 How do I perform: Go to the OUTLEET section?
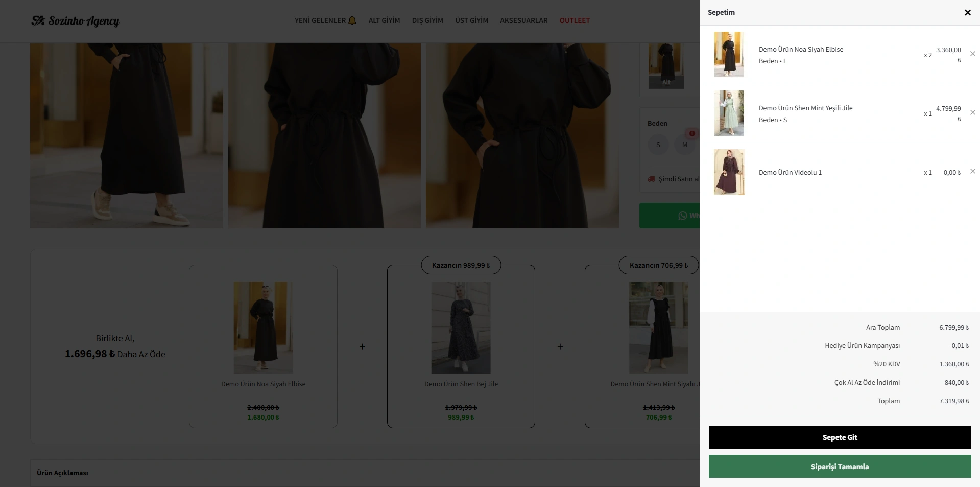575,21
